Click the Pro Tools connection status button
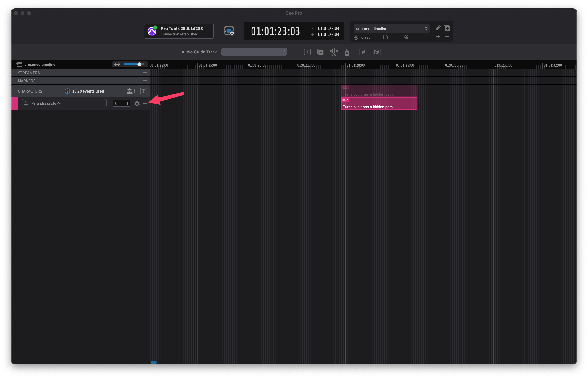588x378 pixels. click(x=179, y=31)
